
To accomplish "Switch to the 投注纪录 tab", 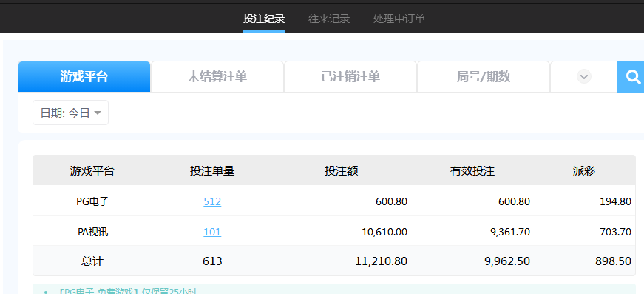I will point(264,19).
